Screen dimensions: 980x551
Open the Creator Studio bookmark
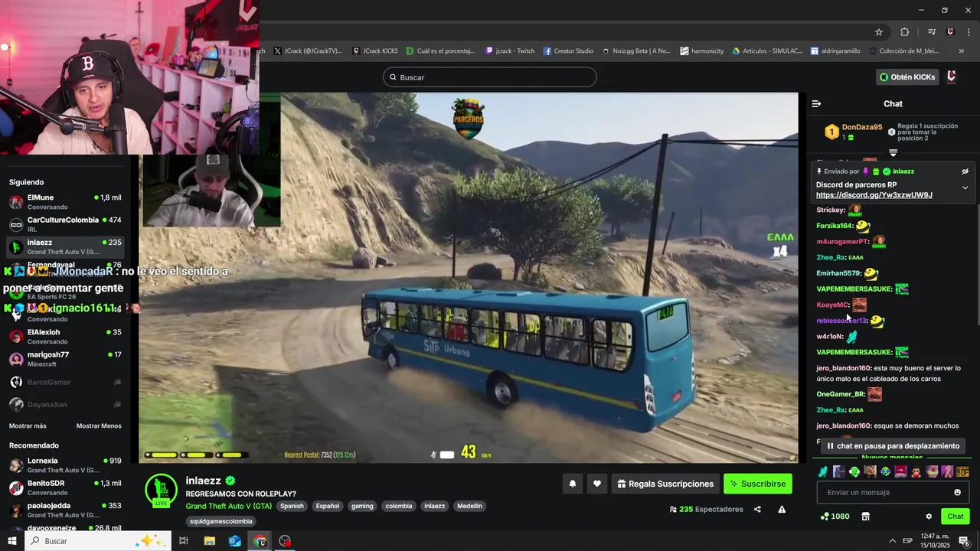568,51
